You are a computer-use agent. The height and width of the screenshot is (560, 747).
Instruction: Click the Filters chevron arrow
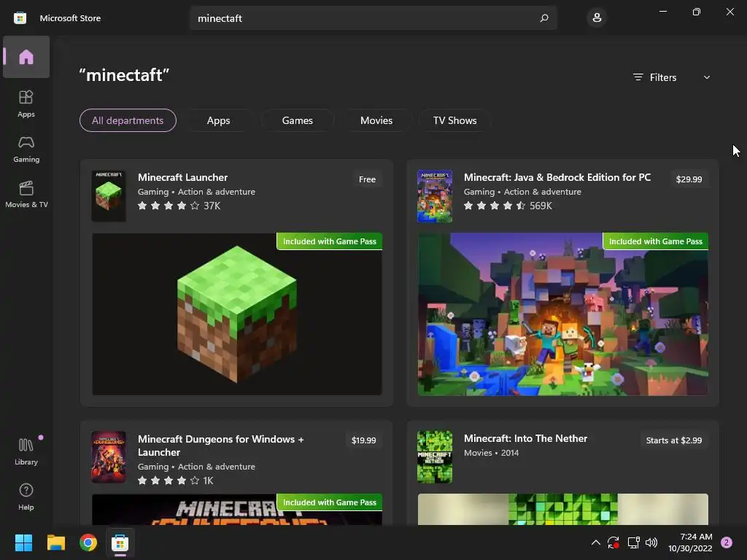pyautogui.click(x=707, y=77)
